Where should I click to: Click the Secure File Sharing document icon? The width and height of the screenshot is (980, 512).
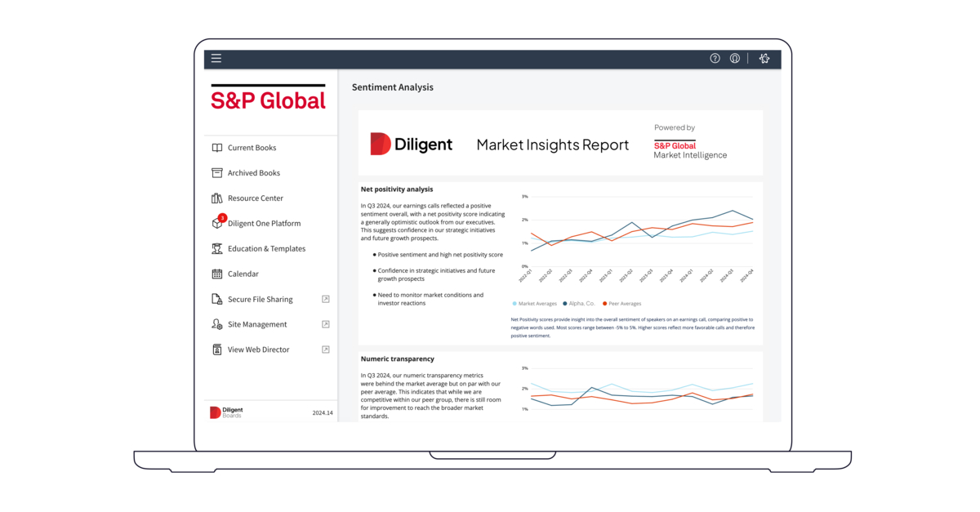point(215,299)
